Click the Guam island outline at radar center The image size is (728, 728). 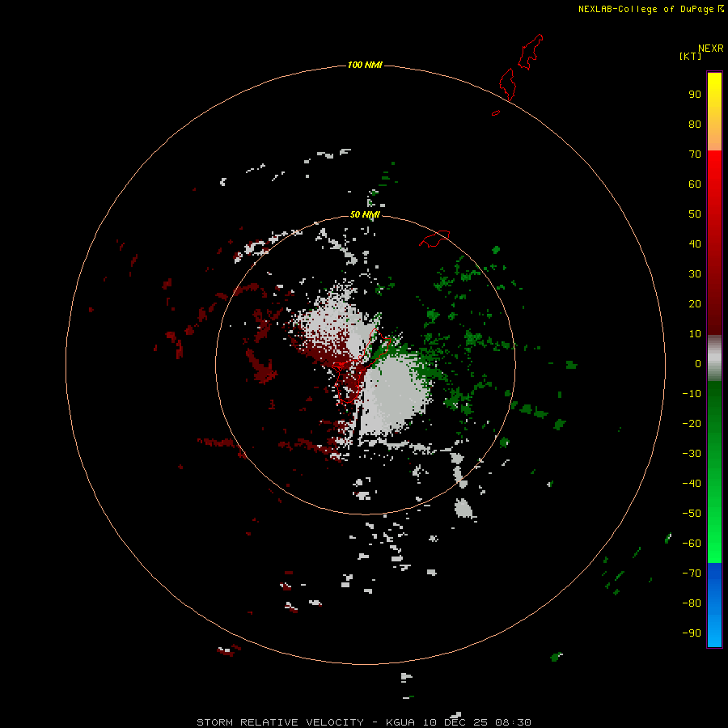(363, 366)
